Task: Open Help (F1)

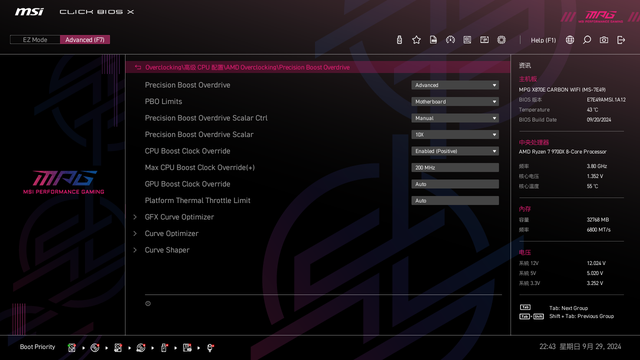Action: point(543,40)
